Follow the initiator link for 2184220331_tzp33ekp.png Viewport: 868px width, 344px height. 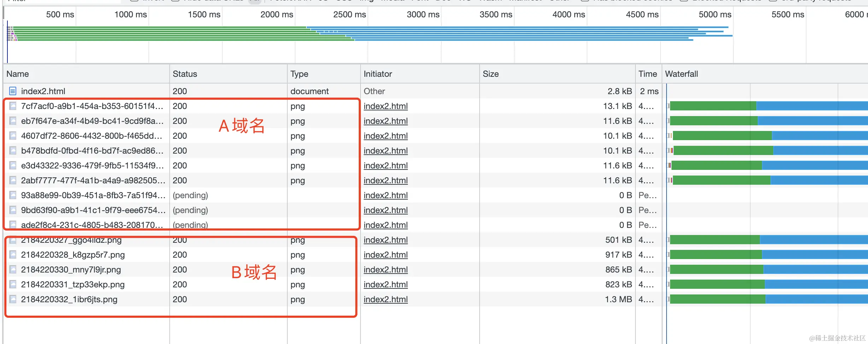pyautogui.click(x=386, y=285)
